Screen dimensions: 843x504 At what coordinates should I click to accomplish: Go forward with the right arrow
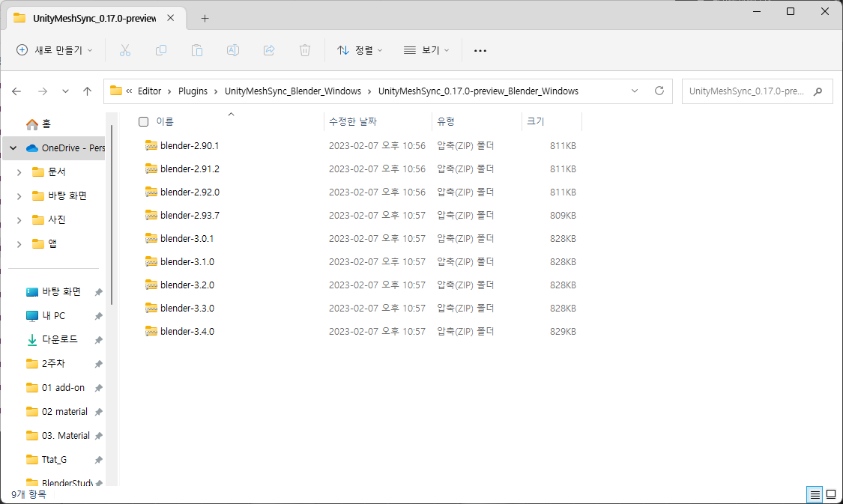(x=43, y=91)
